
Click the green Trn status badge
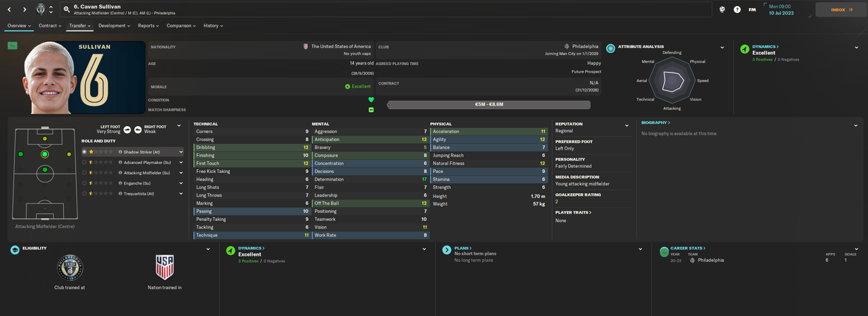pyautogui.click(x=12, y=45)
